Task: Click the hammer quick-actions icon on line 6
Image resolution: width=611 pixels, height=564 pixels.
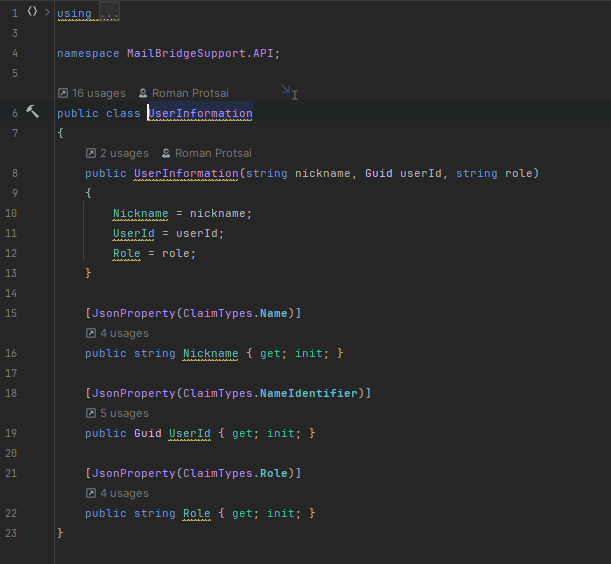Action: click(x=33, y=112)
